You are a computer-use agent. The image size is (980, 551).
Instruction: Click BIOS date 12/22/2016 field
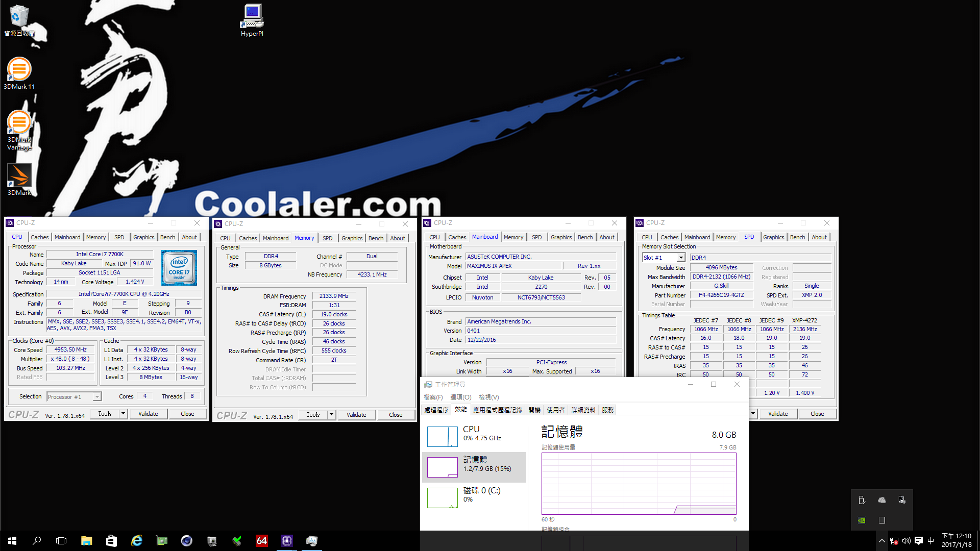[x=541, y=340]
